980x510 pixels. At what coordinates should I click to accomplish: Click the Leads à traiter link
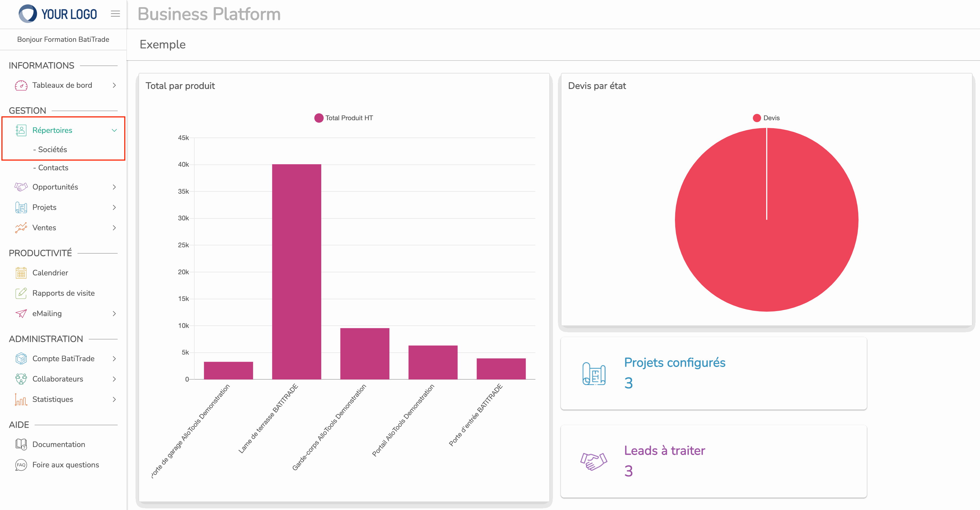[664, 451]
